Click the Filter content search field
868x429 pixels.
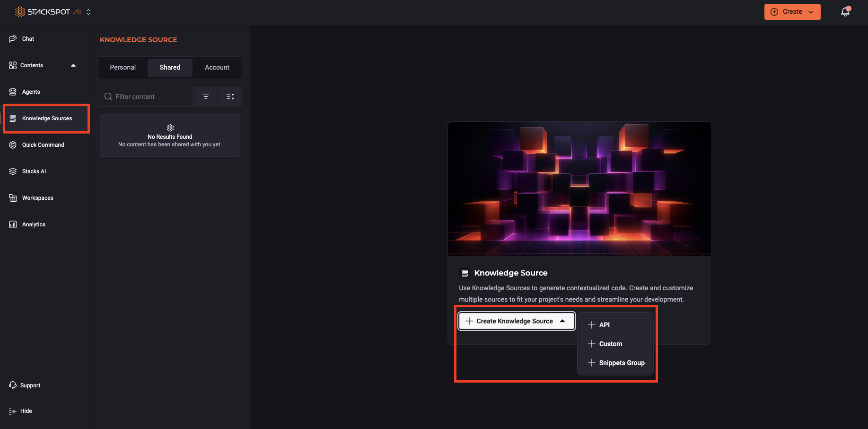(145, 96)
